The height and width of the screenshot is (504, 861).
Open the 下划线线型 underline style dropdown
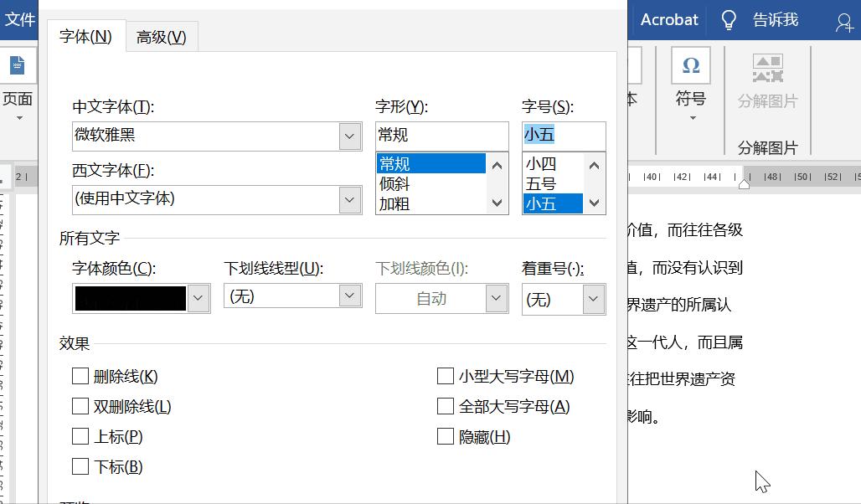[349, 297]
